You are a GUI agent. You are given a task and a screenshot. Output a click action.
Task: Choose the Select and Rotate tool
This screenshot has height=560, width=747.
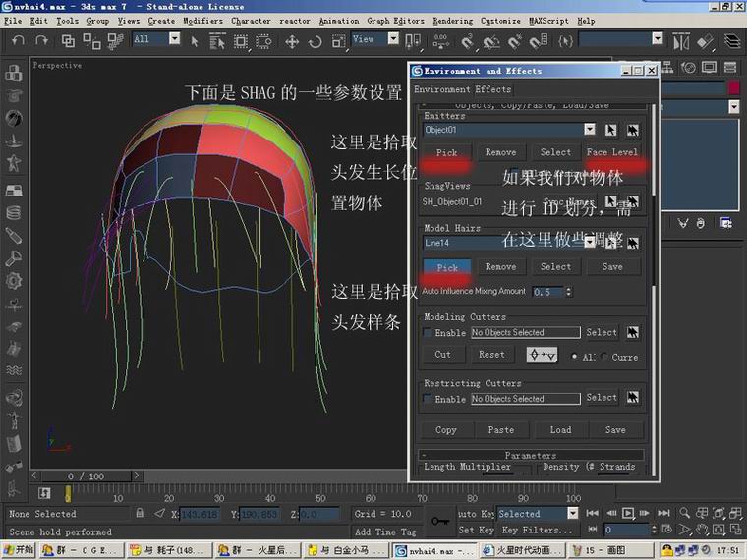click(315, 42)
